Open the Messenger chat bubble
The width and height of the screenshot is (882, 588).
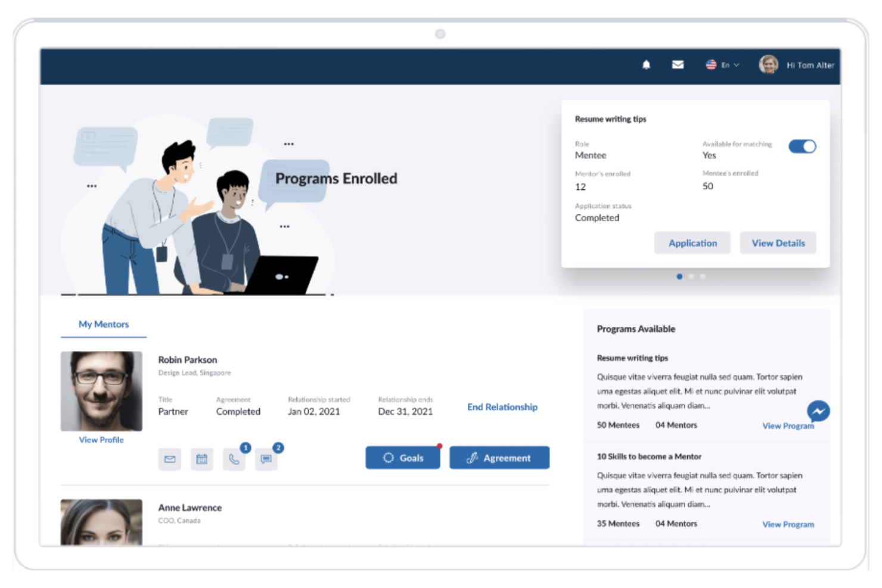(819, 411)
